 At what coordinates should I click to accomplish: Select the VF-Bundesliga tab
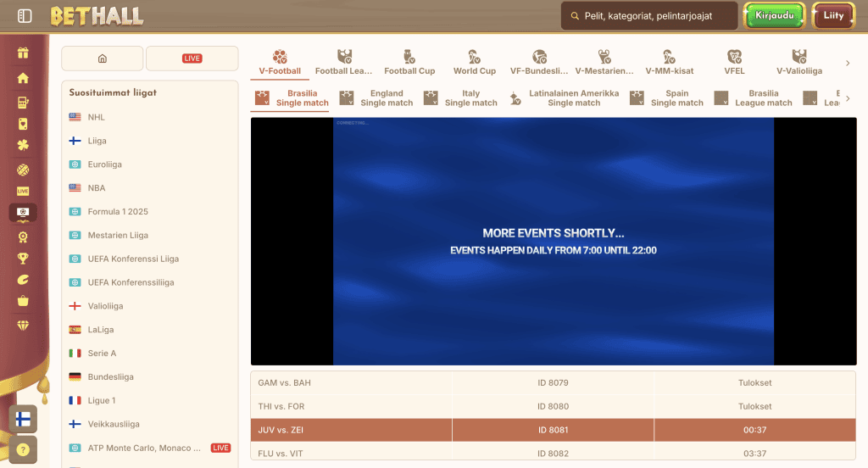coord(539,63)
